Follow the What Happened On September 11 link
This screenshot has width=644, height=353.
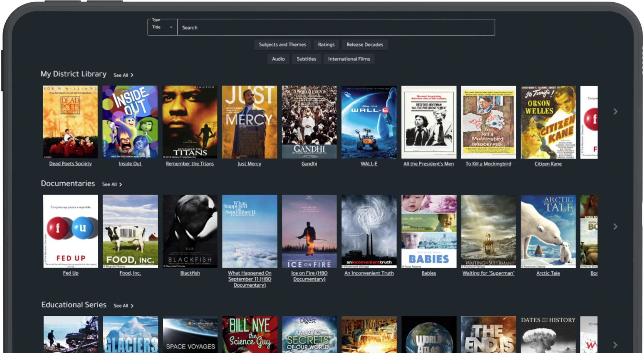point(250,279)
